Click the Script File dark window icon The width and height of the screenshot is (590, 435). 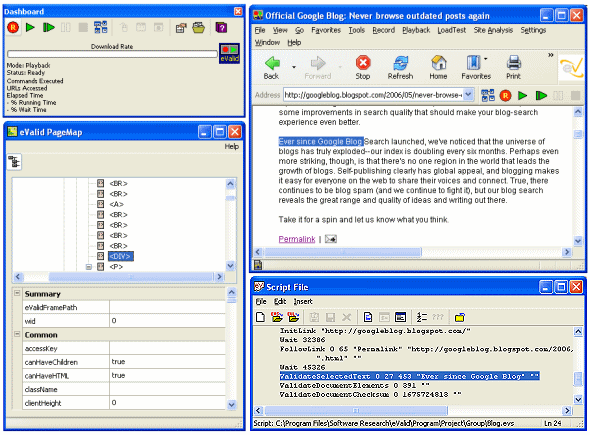pyautogui.click(x=400, y=317)
